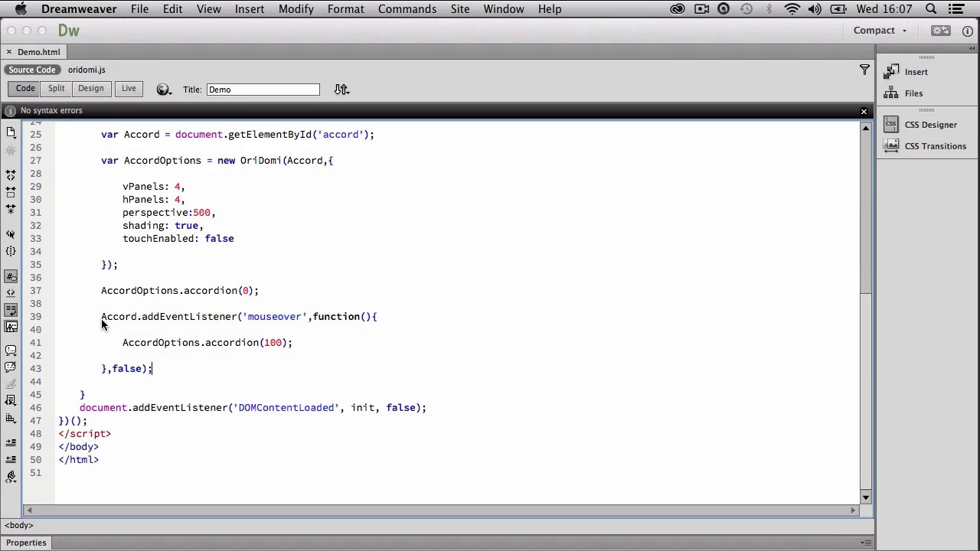Viewport: 980px width, 551px height.
Task: Open the Commands menu
Action: (407, 9)
